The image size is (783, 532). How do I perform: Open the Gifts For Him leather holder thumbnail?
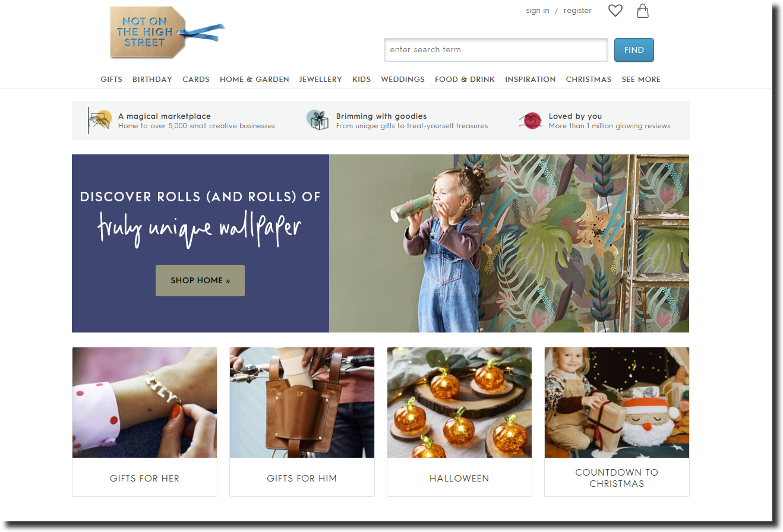pos(302,403)
